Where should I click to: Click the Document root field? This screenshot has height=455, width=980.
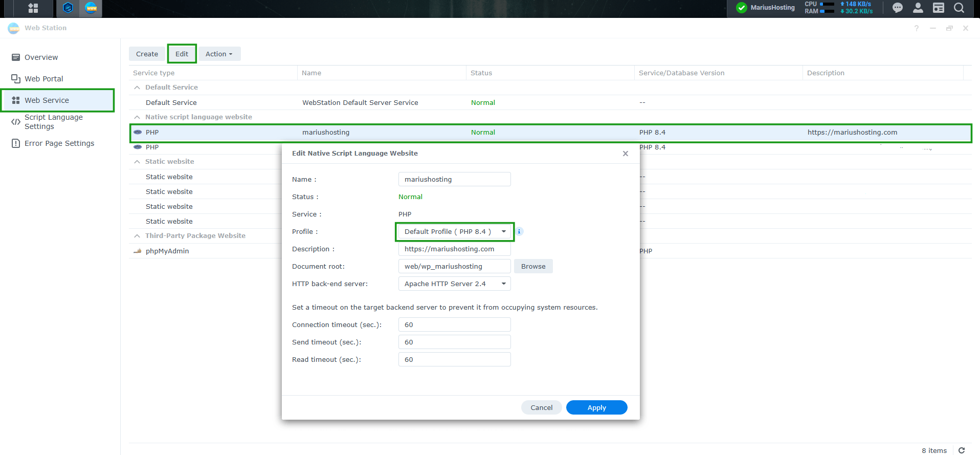coord(455,266)
